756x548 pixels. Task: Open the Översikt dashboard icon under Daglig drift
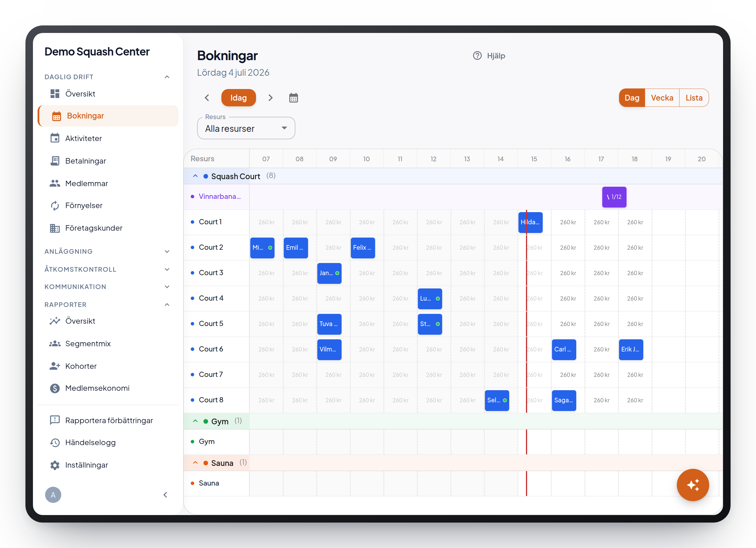point(55,94)
